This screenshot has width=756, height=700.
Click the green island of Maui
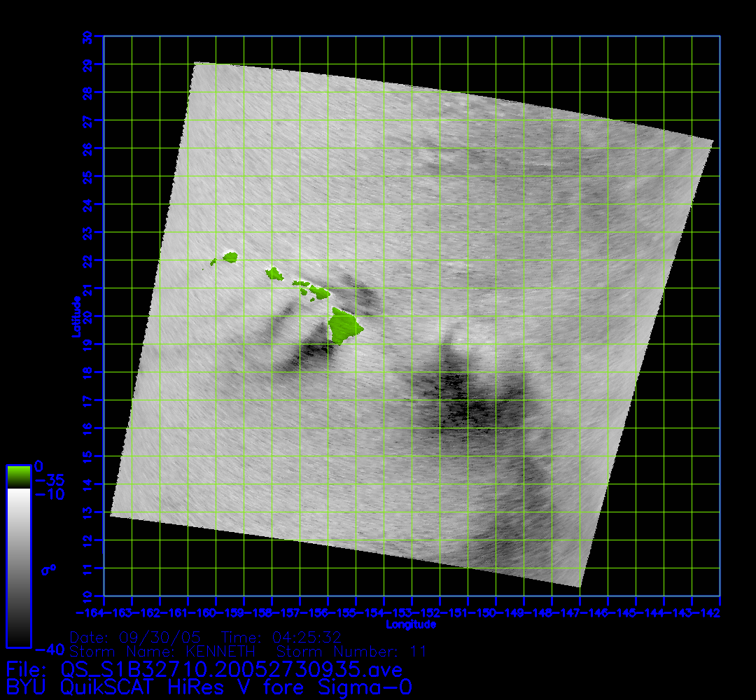(x=320, y=292)
